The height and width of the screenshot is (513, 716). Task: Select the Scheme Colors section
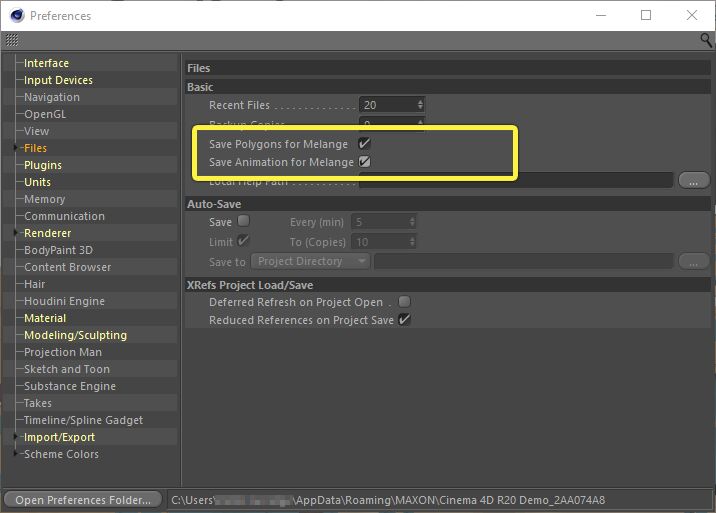pyautogui.click(x=61, y=454)
